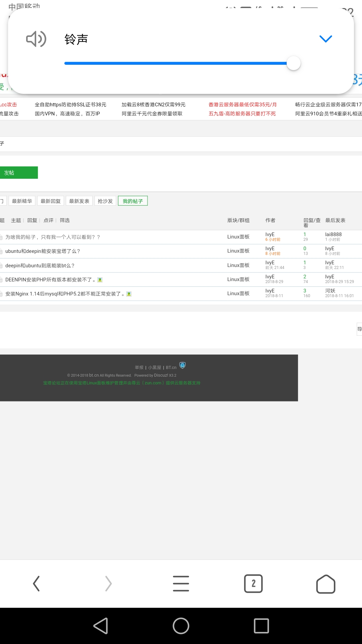Tap the ringtone speaker volume icon
The image size is (362, 644).
[36, 39]
